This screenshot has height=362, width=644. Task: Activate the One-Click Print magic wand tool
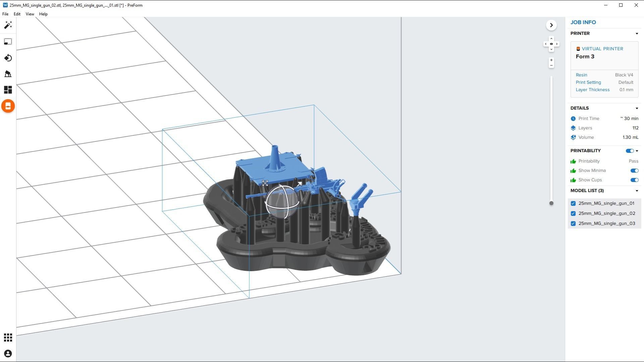point(8,25)
